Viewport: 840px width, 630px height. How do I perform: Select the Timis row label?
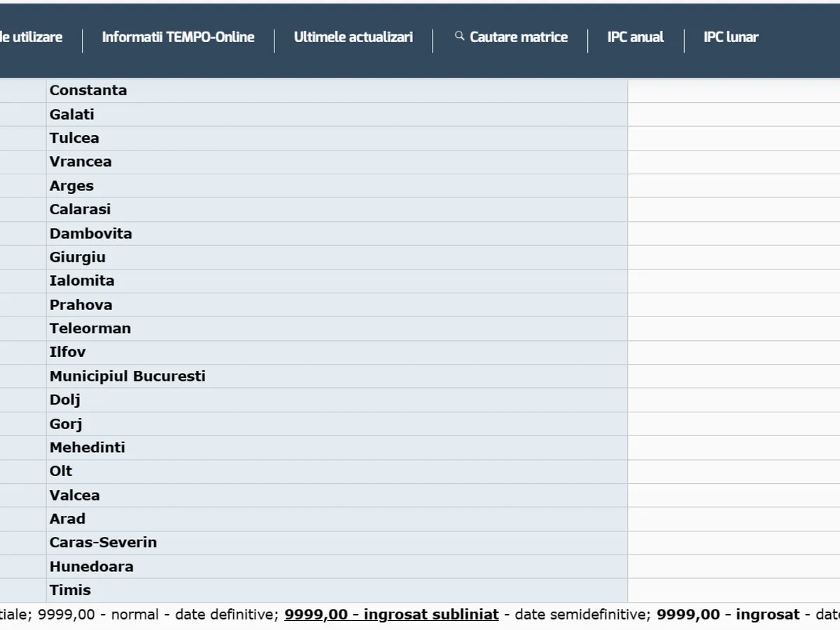click(x=70, y=590)
